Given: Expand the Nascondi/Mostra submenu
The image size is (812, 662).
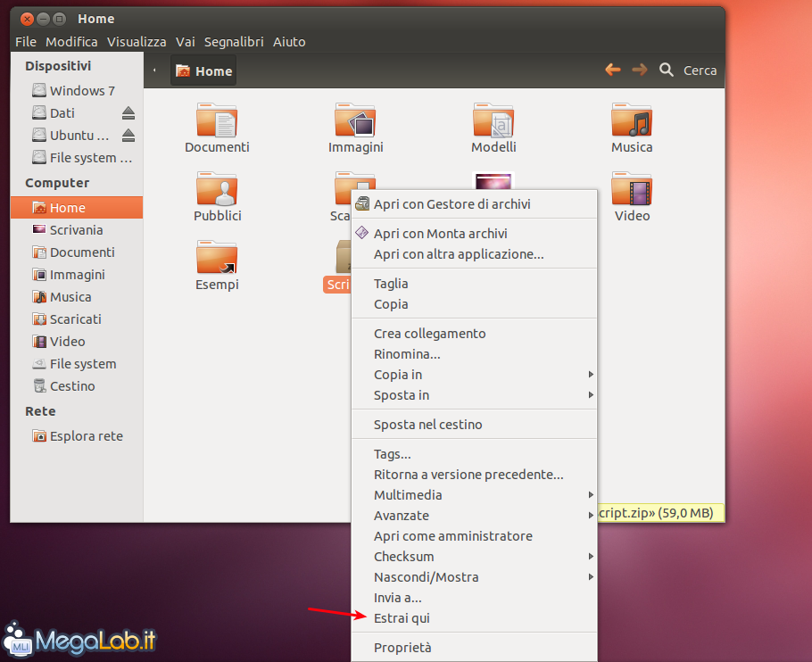Looking at the screenshot, I should tap(475, 577).
